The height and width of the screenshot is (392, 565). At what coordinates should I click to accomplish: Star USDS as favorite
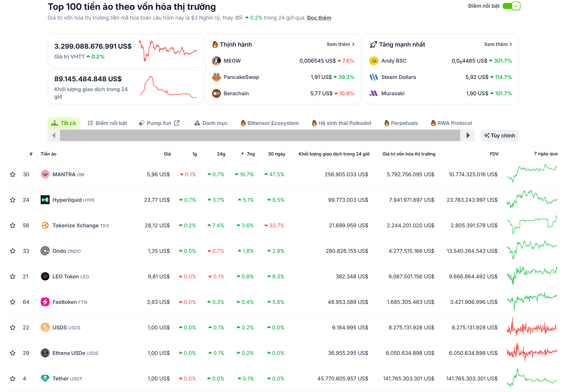pos(12,328)
